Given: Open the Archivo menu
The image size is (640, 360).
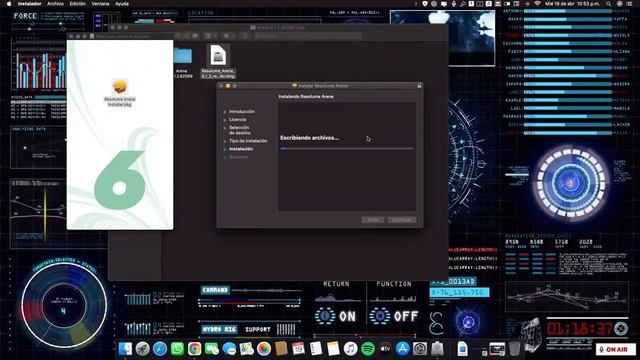Looking at the screenshot, I should [x=55, y=4].
